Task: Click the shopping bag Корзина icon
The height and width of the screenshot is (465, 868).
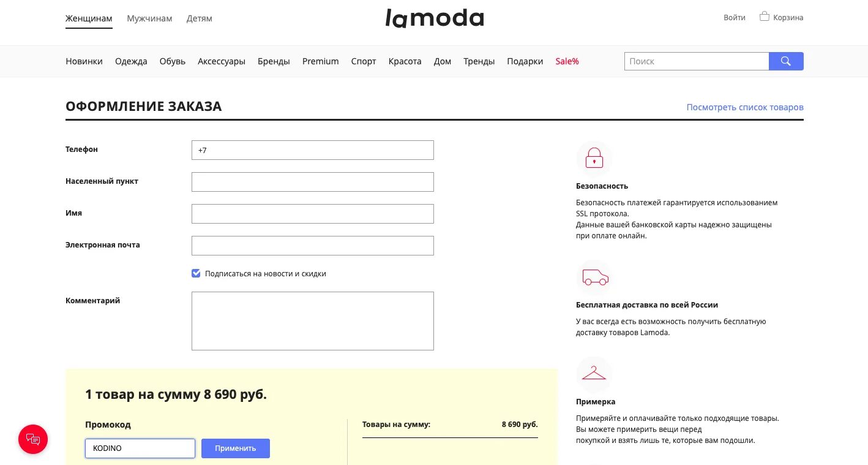Action: click(x=764, y=17)
